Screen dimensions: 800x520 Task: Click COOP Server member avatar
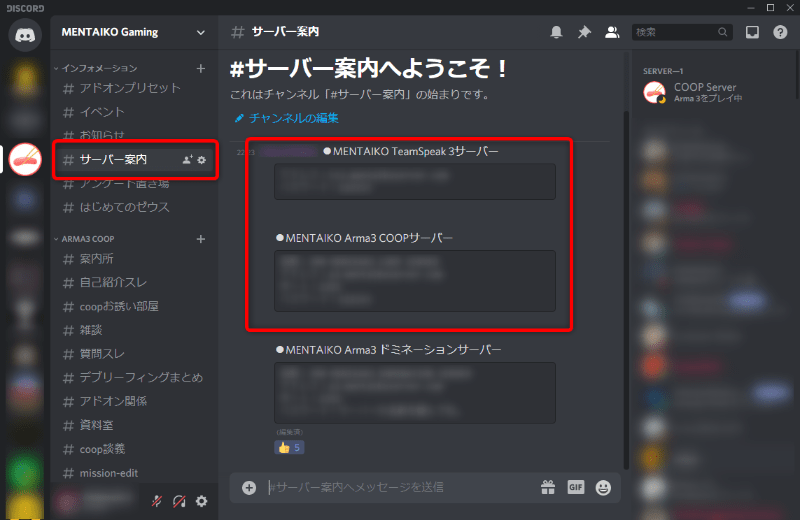tap(655, 92)
